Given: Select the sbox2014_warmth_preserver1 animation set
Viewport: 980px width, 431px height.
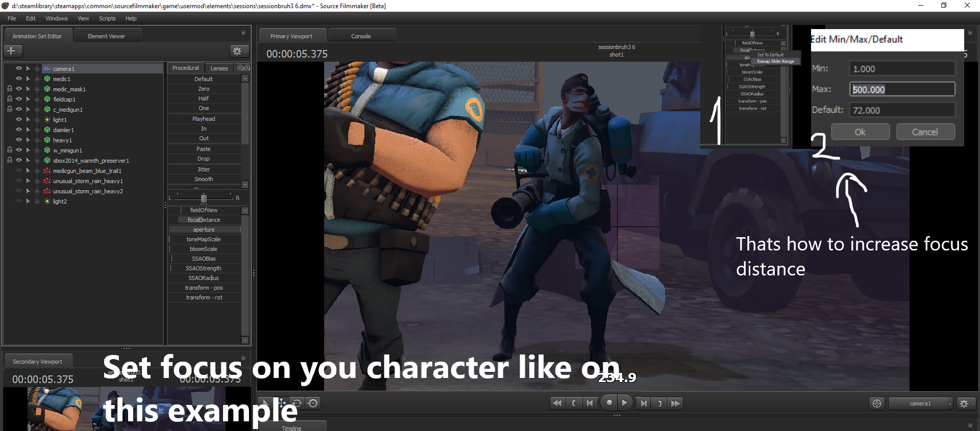Looking at the screenshot, I should pyautogui.click(x=91, y=161).
